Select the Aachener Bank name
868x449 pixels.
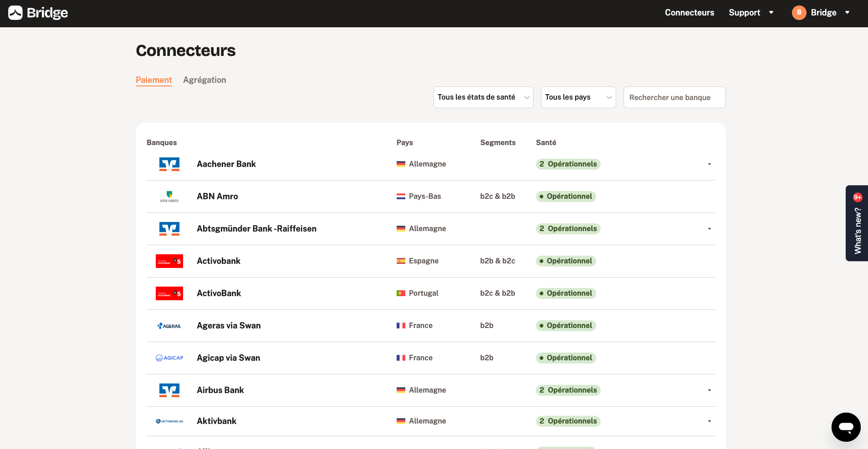[226, 164]
